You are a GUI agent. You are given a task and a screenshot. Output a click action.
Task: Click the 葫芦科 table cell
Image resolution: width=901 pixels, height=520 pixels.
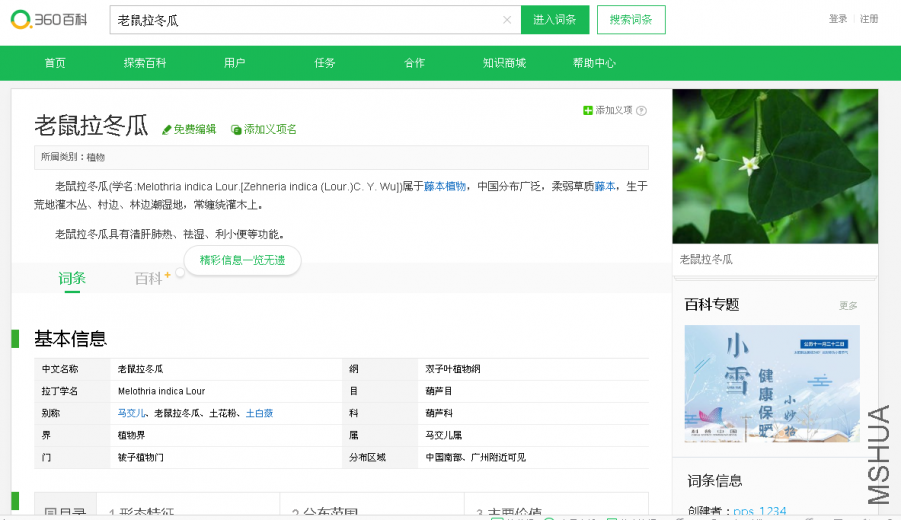tap(439, 413)
